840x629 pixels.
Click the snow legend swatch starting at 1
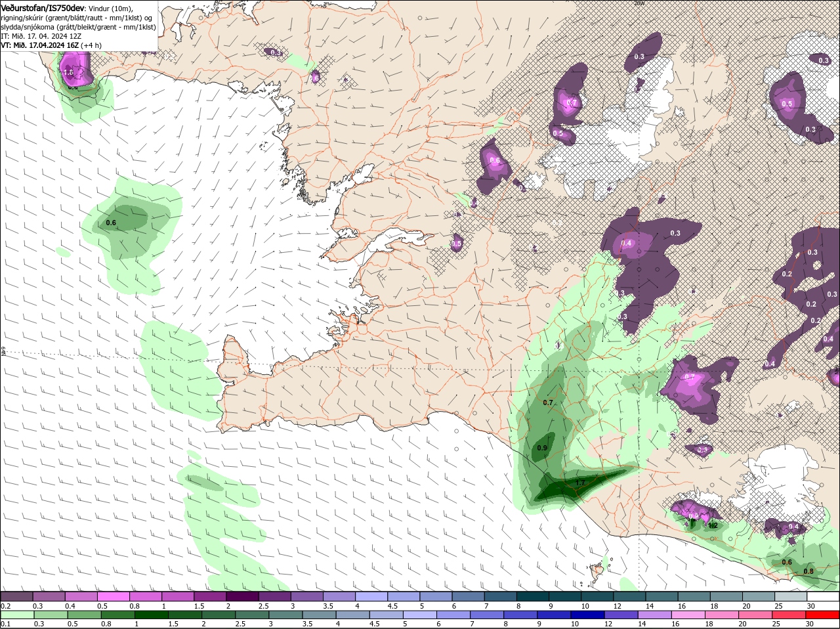[x=178, y=596]
